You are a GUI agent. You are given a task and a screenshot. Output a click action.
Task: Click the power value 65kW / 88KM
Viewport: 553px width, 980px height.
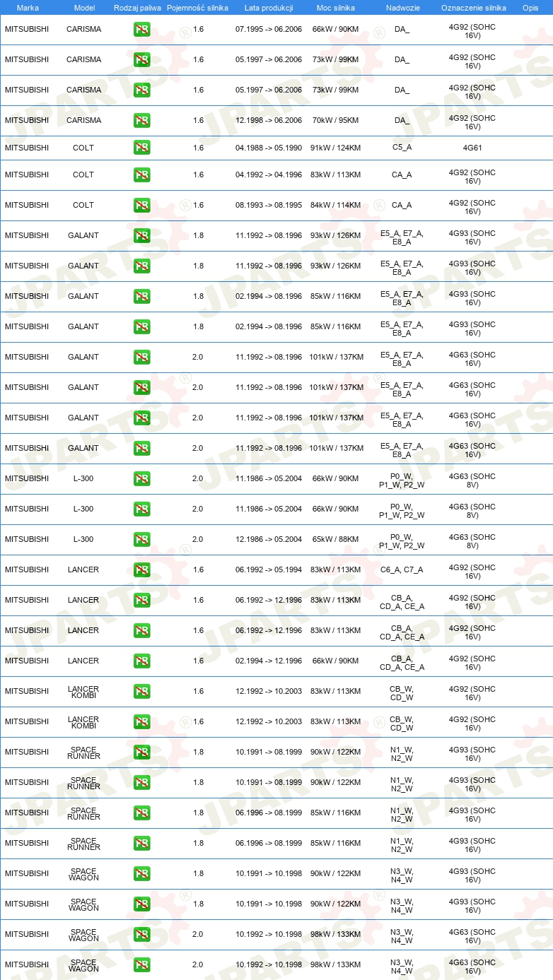click(336, 539)
